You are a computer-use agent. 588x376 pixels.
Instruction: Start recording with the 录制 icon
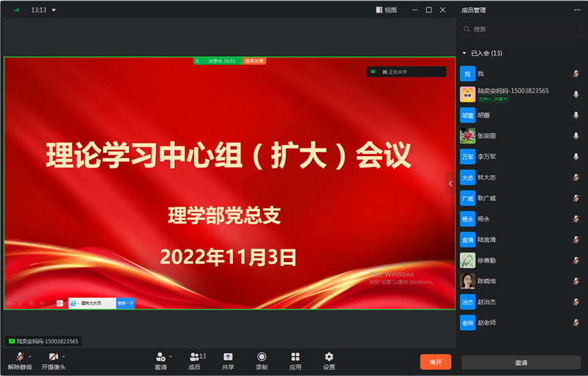(x=262, y=357)
